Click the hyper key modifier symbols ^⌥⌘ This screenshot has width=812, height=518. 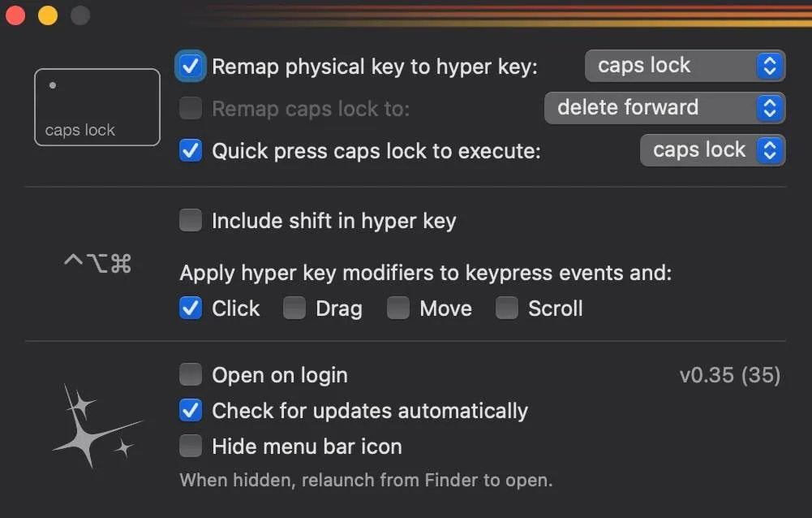coord(97,261)
